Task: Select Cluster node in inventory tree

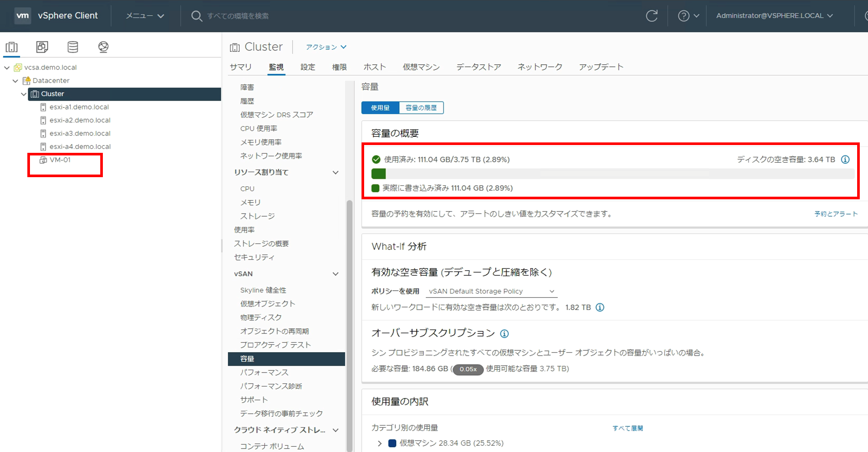Action: click(x=125, y=94)
